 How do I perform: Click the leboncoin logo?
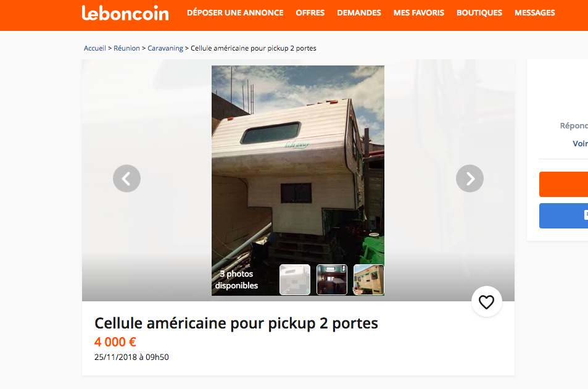click(125, 13)
